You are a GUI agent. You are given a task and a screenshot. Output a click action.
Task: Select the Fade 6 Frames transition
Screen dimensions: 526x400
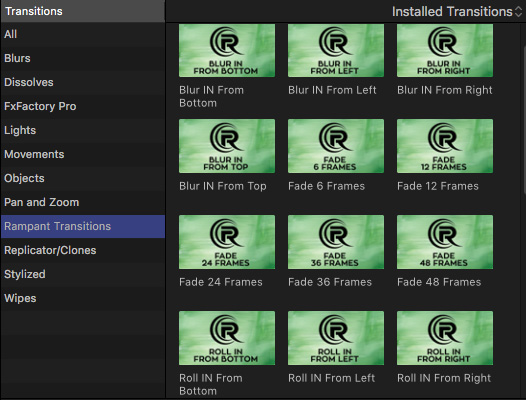[x=336, y=146]
